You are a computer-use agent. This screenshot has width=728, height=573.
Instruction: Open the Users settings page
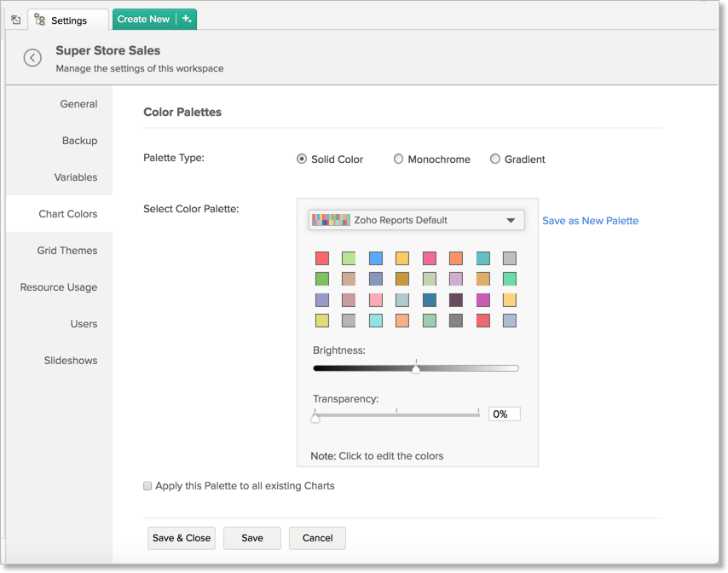84,324
